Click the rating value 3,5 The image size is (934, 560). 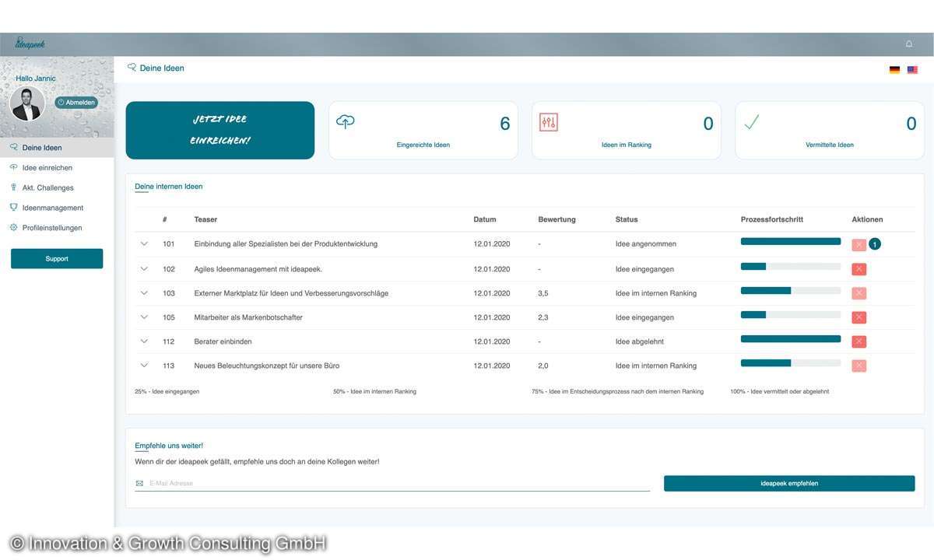click(x=543, y=293)
